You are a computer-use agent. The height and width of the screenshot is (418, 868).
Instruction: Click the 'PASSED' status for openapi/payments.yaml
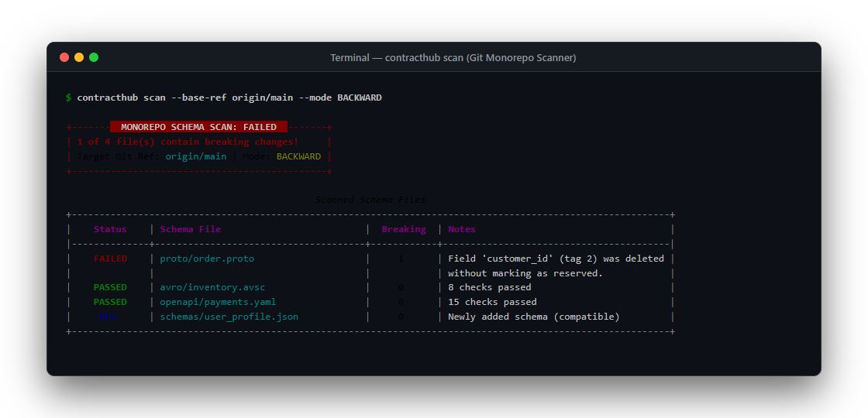pos(110,302)
